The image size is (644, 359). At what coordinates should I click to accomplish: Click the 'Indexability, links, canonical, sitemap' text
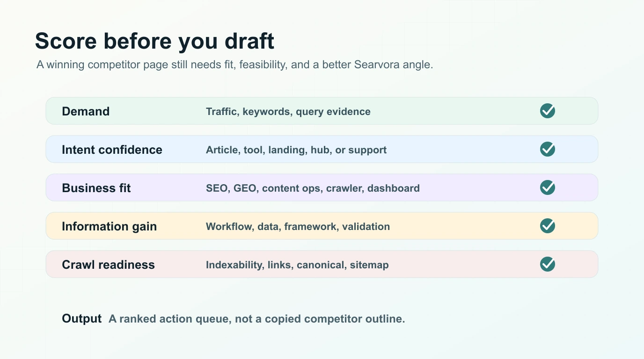297,265
